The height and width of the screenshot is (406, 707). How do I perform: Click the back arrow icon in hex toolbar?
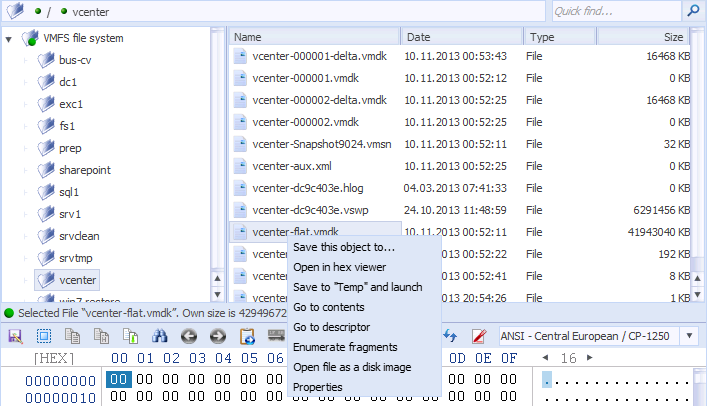point(188,336)
